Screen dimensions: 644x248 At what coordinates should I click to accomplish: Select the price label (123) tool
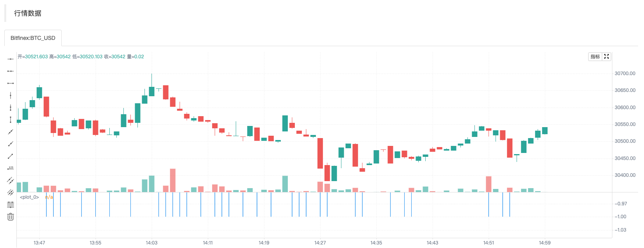pyautogui.click(x=11, y=168)
